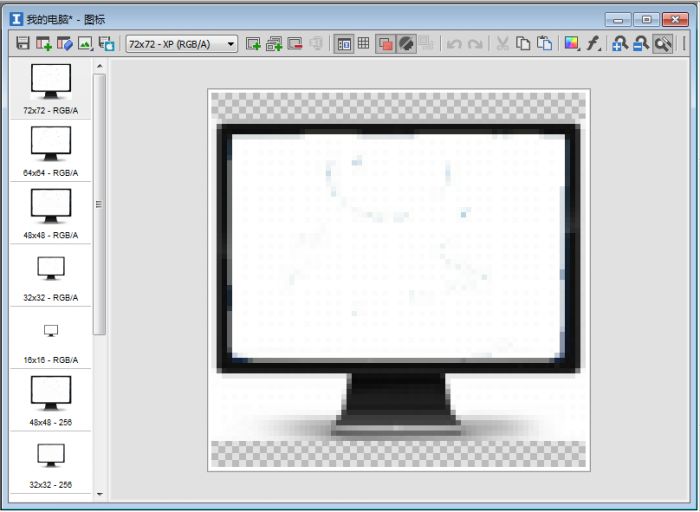Image resolution: width=700 pixels, height=512 pixels.
Task: Select the 16x16 - RGB/A format thumbnail
Action: coord(50,339)
